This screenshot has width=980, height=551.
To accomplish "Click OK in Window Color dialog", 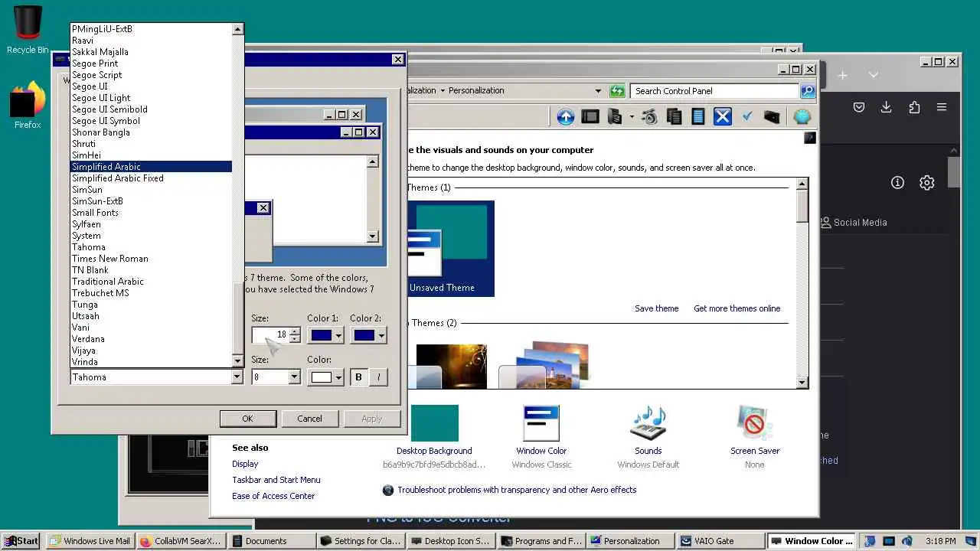I will click(x=247, y=419).
